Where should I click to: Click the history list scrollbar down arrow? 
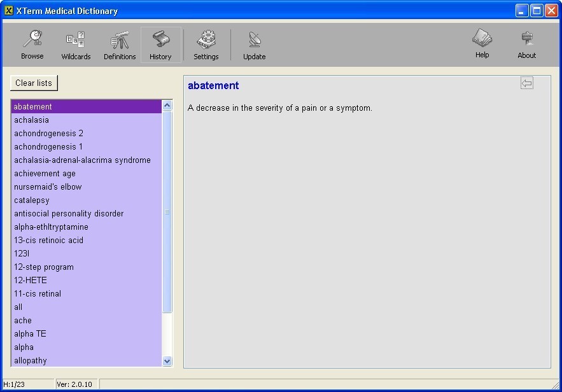[x=167, y=361]
